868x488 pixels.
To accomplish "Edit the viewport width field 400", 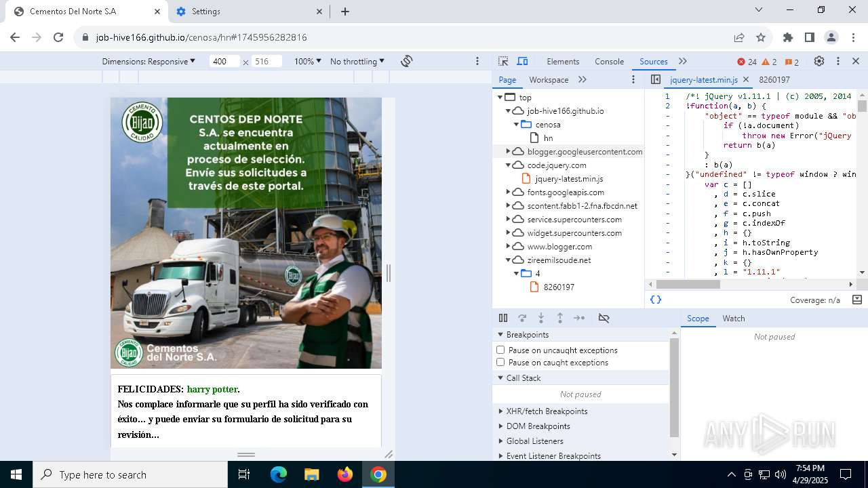I will pos(224,61).
